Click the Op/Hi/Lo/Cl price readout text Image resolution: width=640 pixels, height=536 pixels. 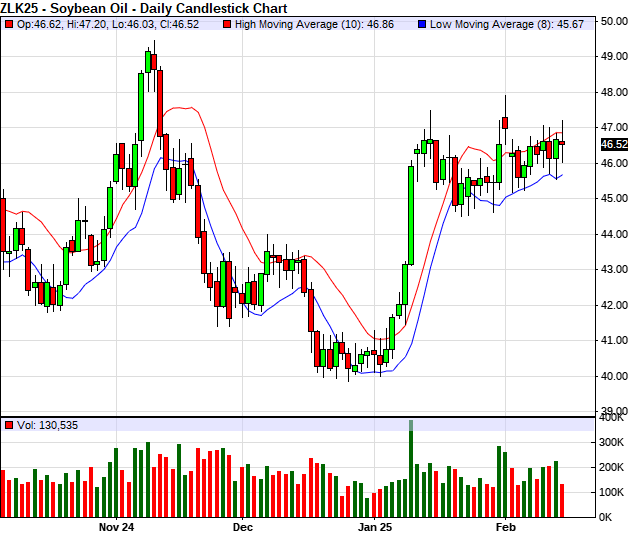pos(111,22)
